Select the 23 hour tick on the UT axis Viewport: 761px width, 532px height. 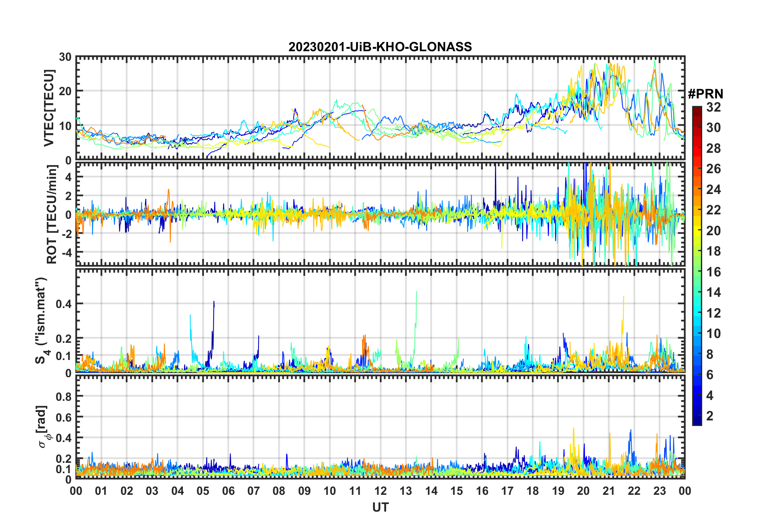[x=659, y=491]
